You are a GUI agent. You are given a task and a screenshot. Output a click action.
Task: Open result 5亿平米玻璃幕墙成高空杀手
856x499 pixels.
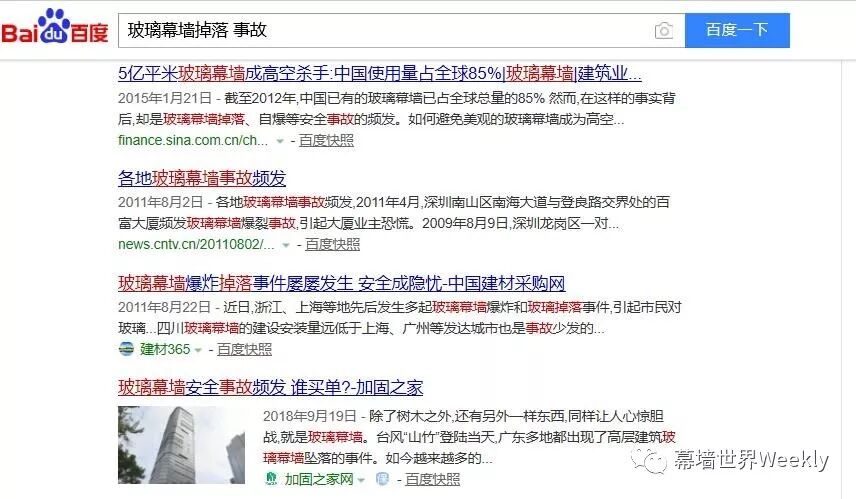379,73
